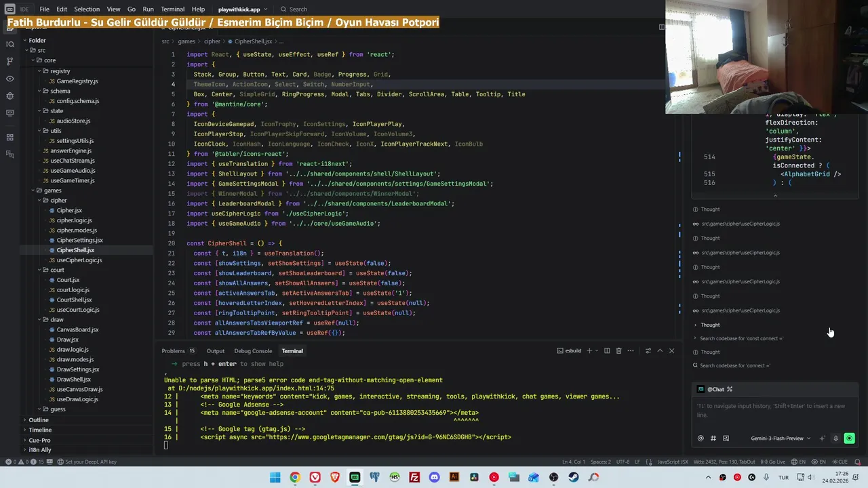Attach an image in chat input
The width and height of the screenshot is (868, 488).
tap(726, 439)
